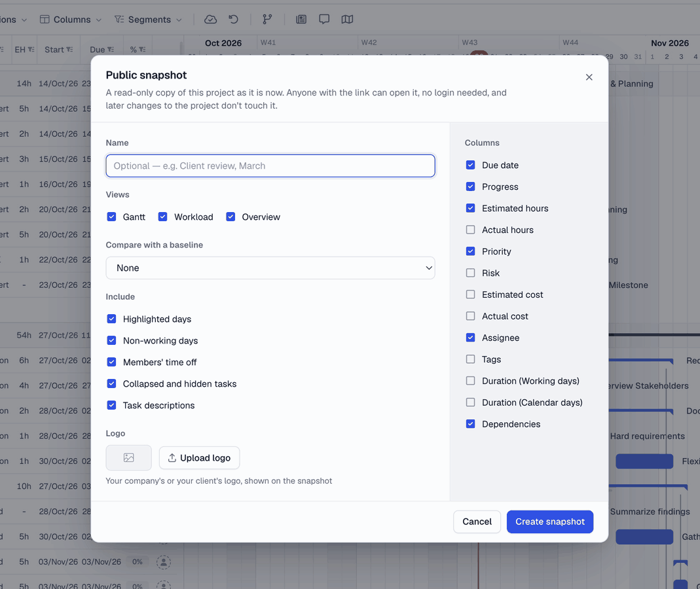This screenshot has height=589, width=700.
Task: Click the Flexi task bar in Gantt
Action: click(644, 461)
